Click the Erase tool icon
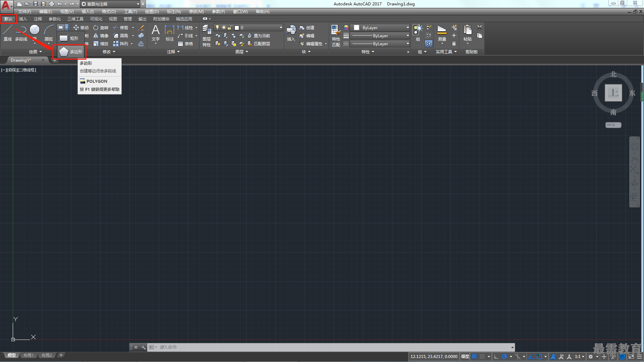644x362 pixels. [141, 28]
